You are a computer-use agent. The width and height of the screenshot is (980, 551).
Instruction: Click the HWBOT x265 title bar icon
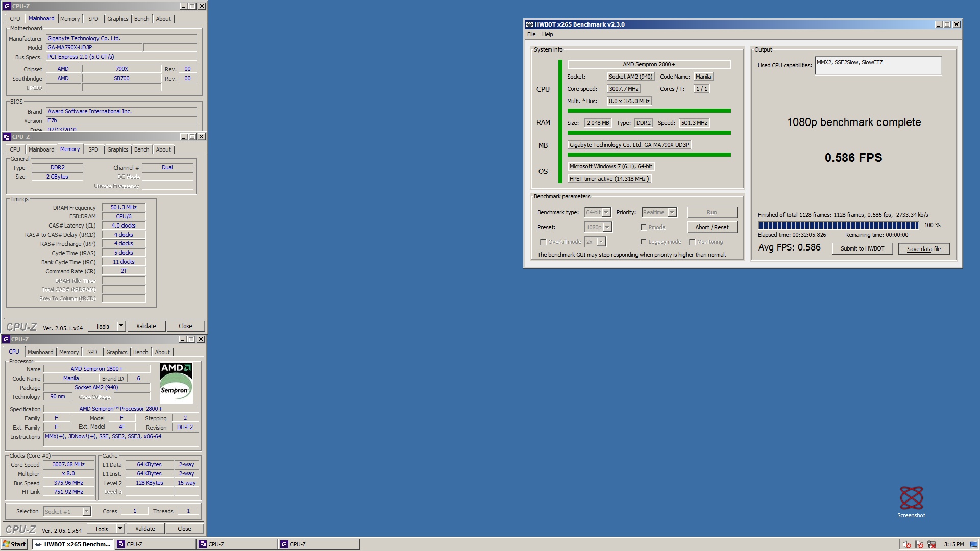click(530, 24)
